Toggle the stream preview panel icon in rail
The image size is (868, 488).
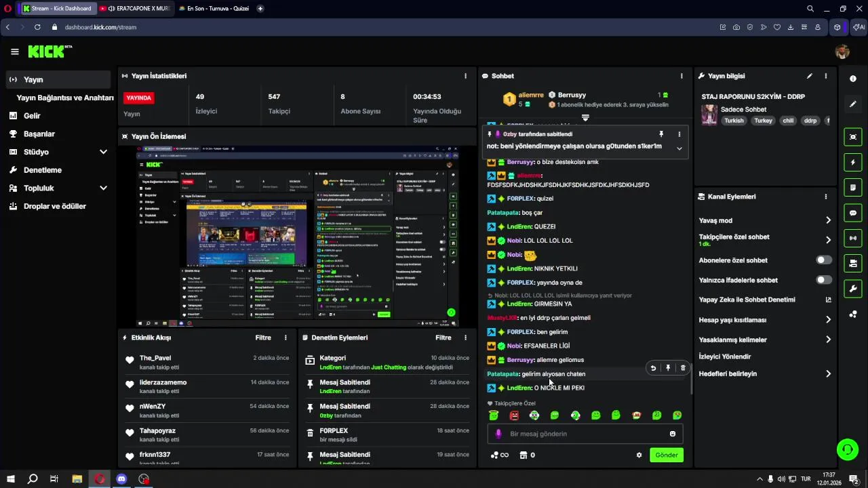(x=853, y=137)
